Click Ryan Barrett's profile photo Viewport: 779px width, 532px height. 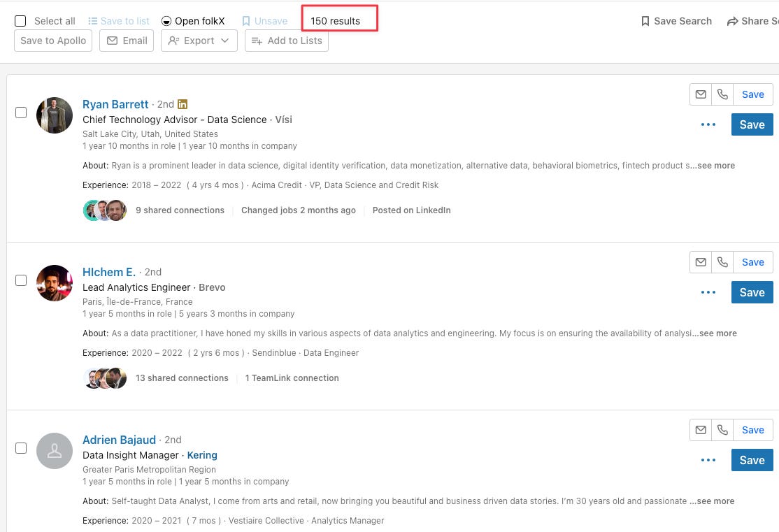click(55, 115)
